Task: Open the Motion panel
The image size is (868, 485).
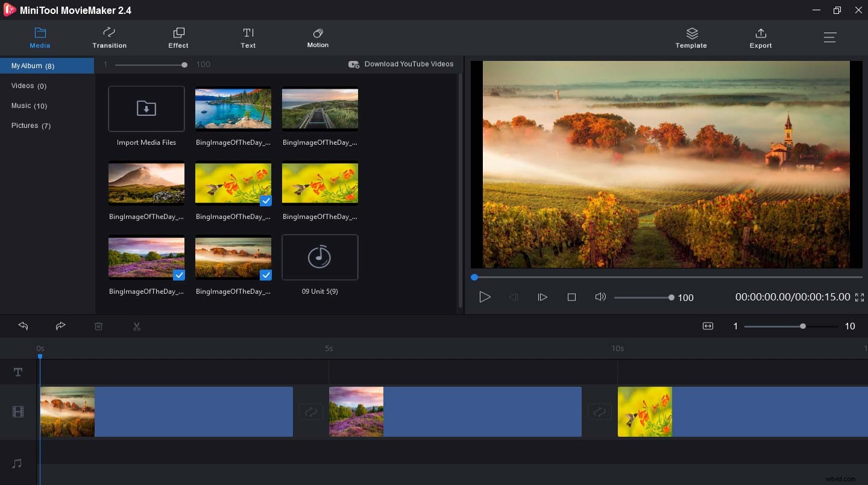Action: point(318,37)
